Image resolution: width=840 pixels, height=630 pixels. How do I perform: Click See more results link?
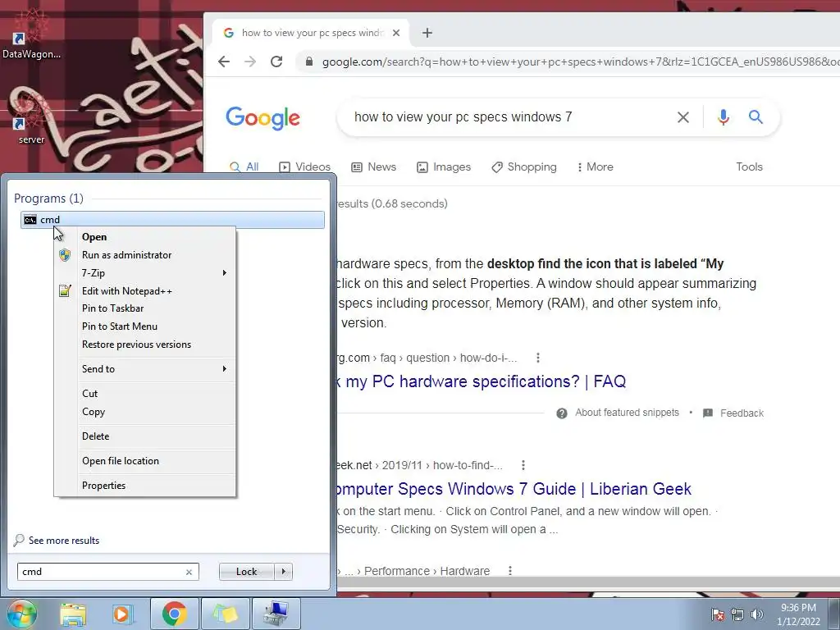coord(64,541)
